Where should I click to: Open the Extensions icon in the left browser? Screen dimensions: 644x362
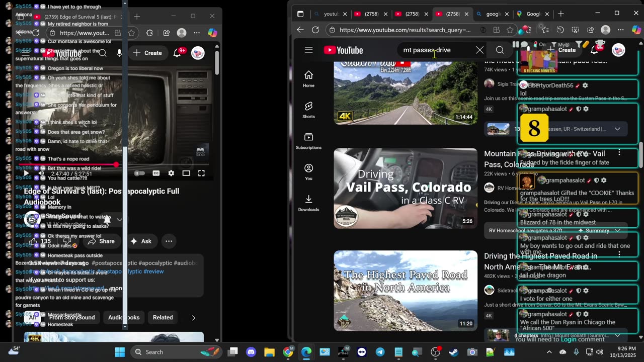[x=149, y=33]
